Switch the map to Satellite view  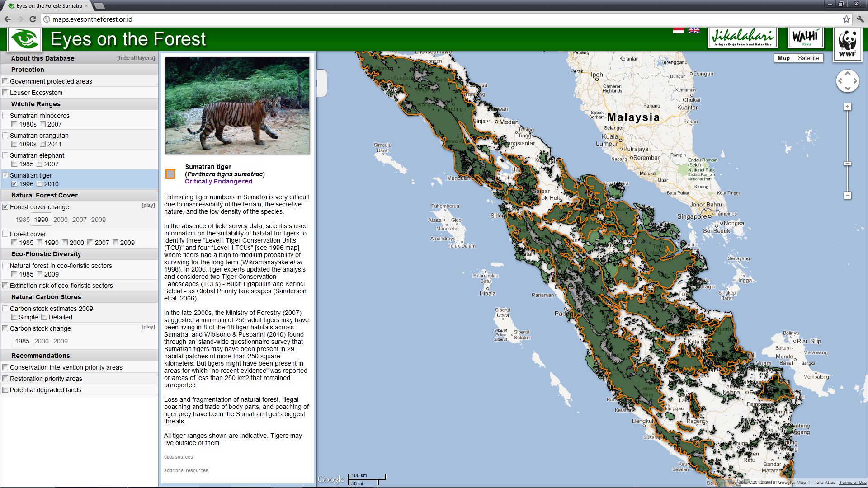click(x=808, y=58)
